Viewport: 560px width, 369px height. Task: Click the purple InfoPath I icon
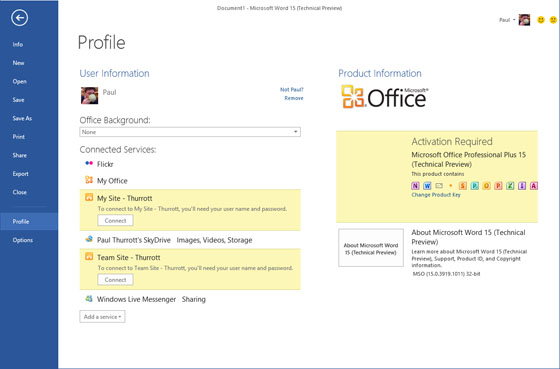(x=522, y=186)
